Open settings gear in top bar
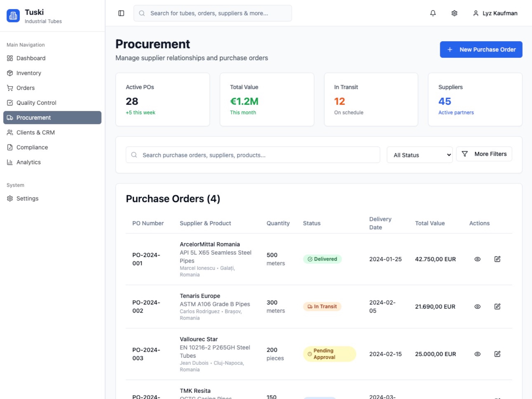 (x=454, y=13)
